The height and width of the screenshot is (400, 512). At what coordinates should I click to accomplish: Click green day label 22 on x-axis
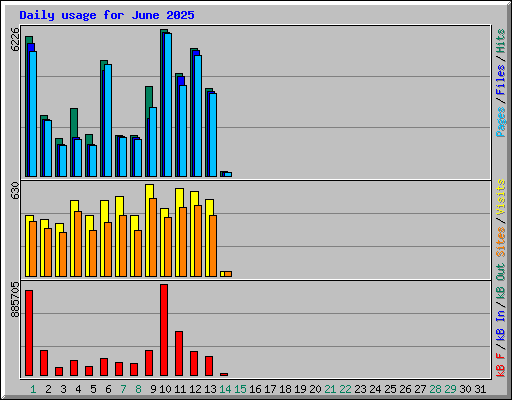click(x=345, y=389)
